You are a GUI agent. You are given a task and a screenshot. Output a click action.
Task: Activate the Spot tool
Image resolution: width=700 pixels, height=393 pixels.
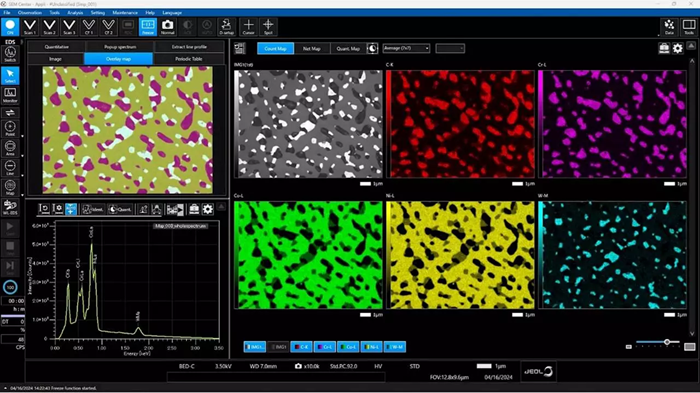[268, 27]
